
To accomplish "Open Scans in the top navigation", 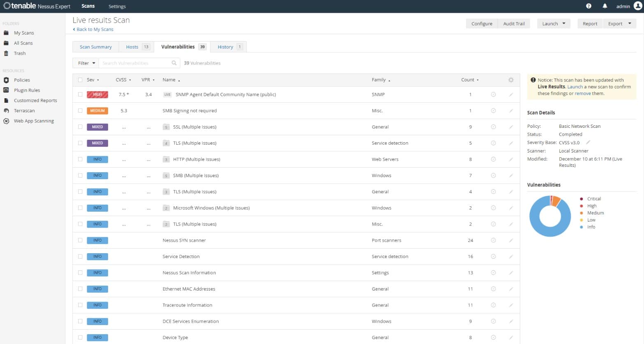I will (x=88, y=6).
